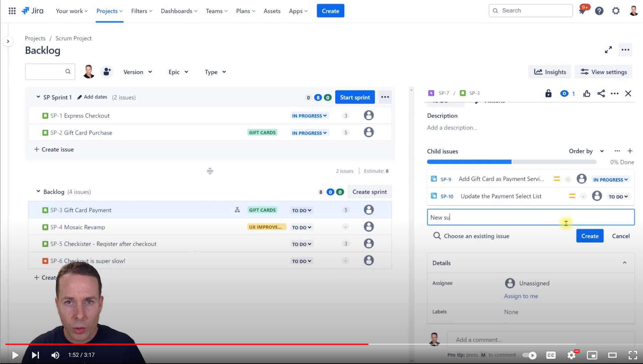Image resolution: width=643 pixels, height=364 pixels.
Task: Open the child issues ellipsis menu
Action: (x=617, y=151)
